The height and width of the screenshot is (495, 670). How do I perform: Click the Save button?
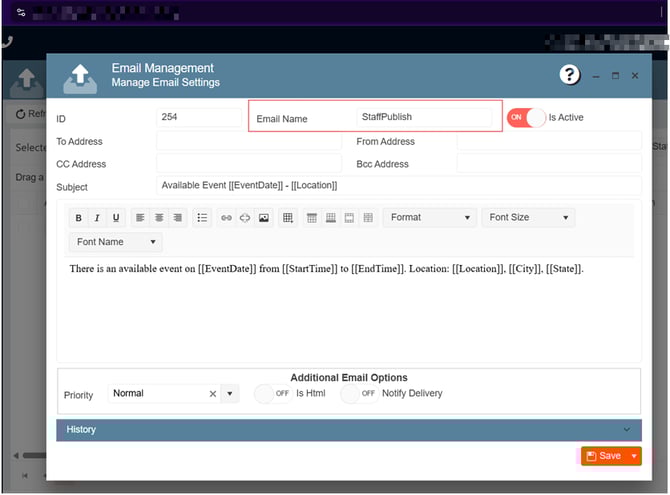click(x=604, y=456)
